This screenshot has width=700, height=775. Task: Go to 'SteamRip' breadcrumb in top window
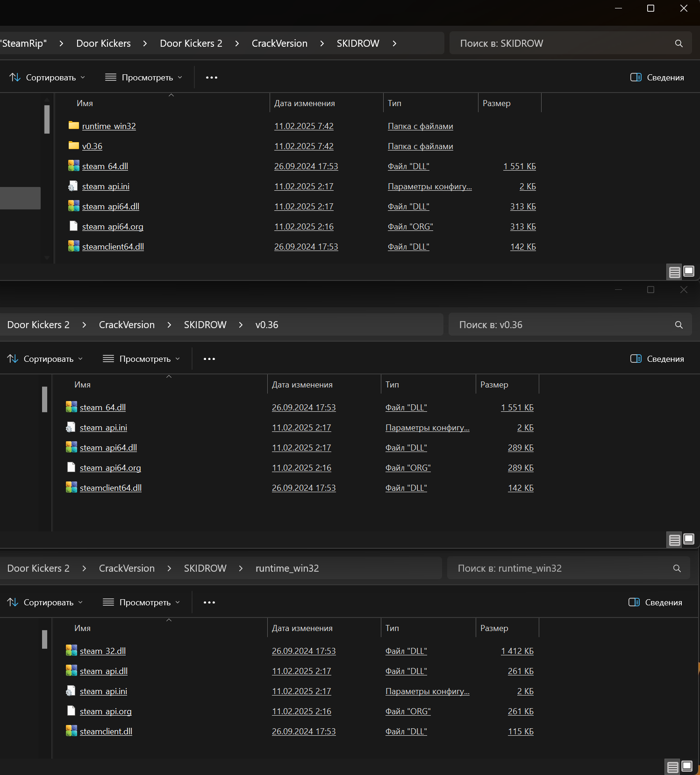23,43
